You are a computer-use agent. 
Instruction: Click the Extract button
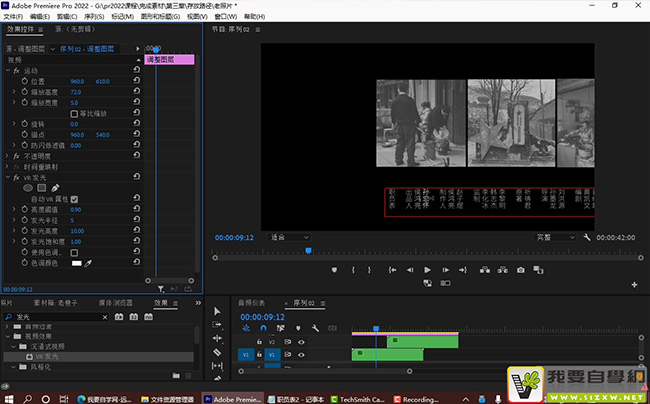point(502,270)
